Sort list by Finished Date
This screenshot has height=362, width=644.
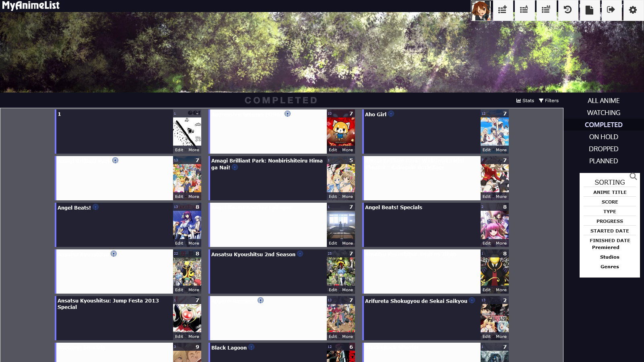coord(610,241)
